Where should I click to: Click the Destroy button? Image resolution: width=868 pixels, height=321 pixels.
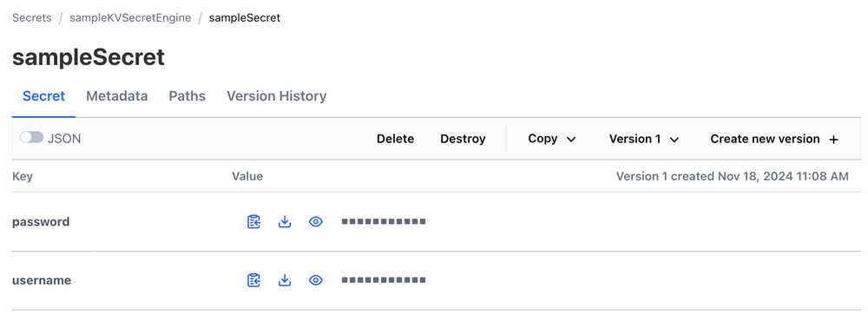point(463,139)
